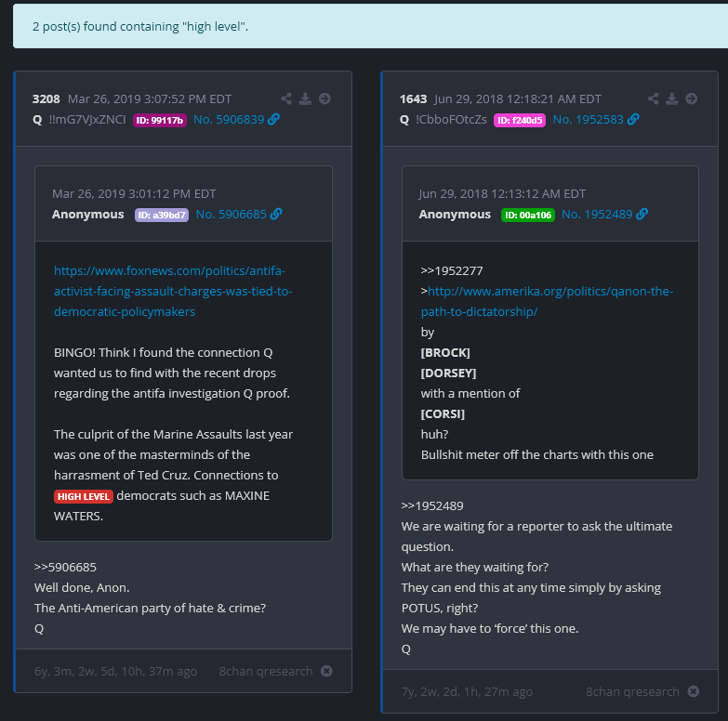
Task: Click tripcode !!mG7VJxZNCI
Action: [x=87, y=120]
